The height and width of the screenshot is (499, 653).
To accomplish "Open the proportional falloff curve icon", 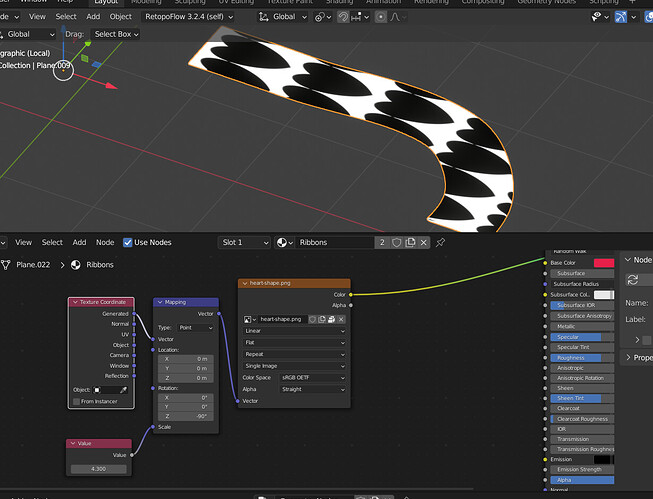I will pyautogui.click(x=395, y=17).
